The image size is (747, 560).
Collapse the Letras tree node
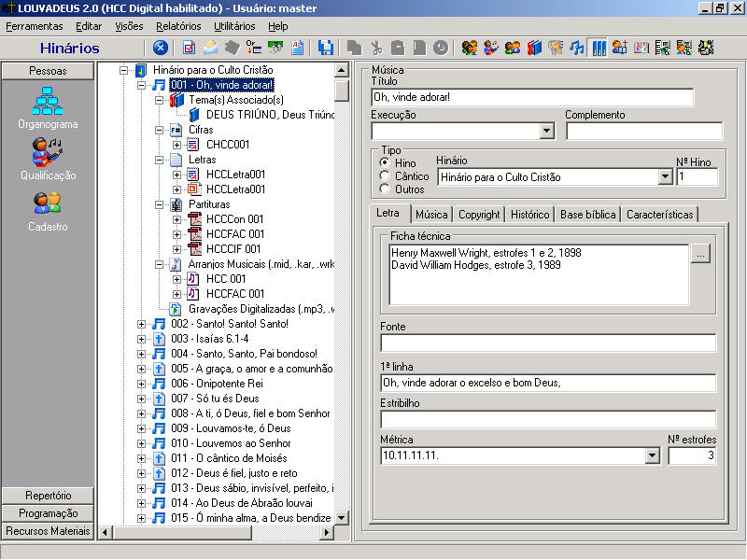pos(159,160)
